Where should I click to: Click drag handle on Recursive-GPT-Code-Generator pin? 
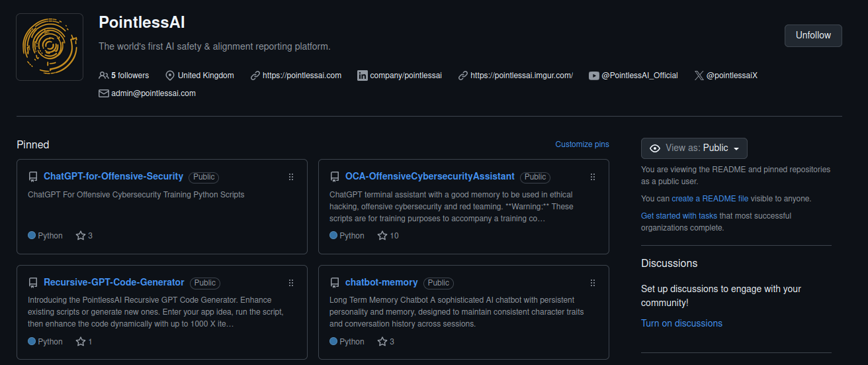pyautogui.click(x=291, y=283)
